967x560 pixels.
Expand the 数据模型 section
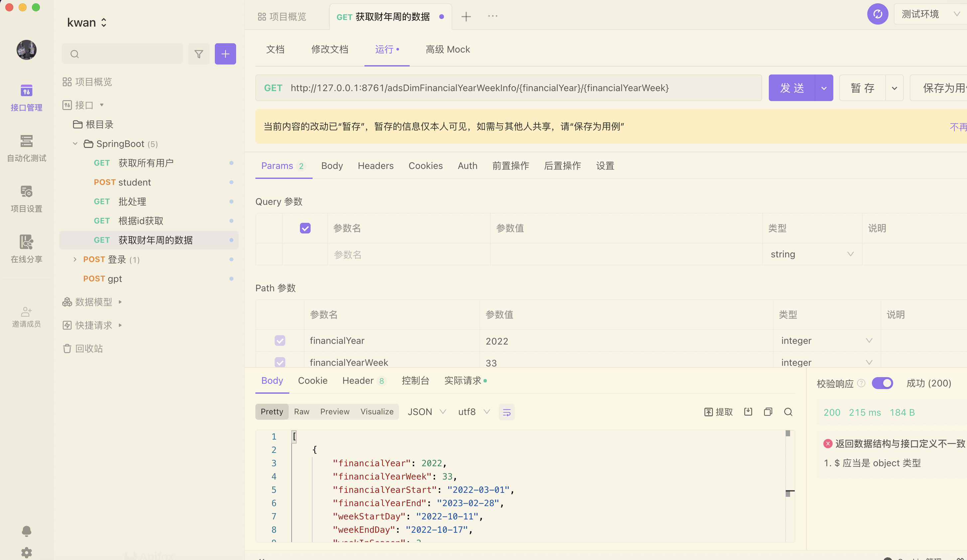120,302
